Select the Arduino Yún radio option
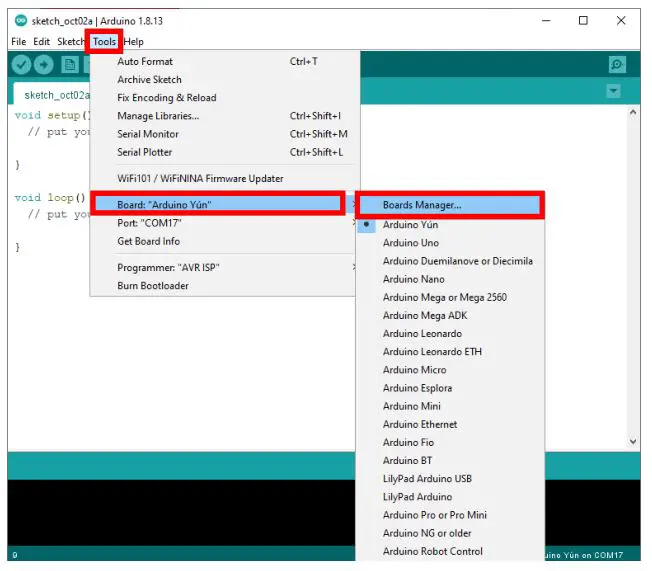652x571 pixels. tap(450, 225)
